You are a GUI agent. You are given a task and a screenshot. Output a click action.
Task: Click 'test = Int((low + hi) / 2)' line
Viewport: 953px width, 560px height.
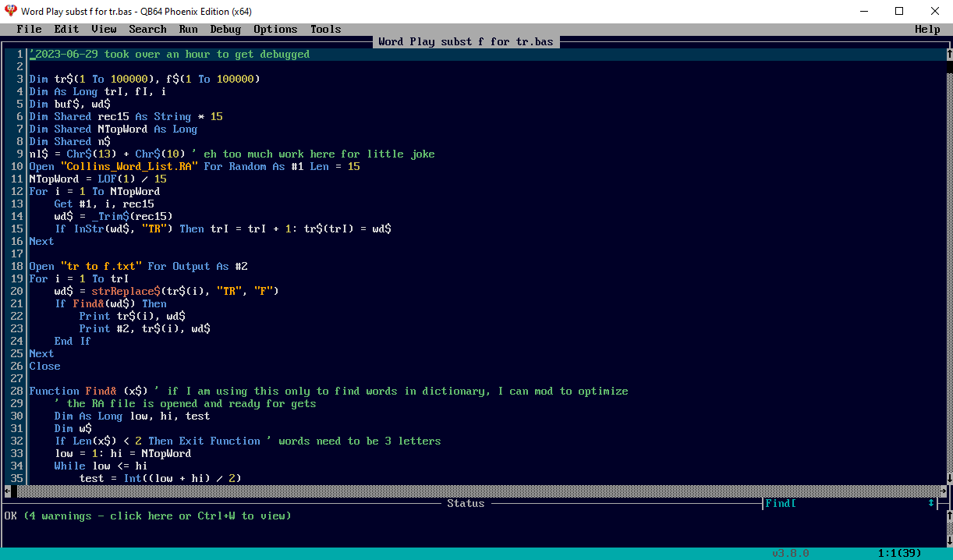click(x=160, y=479)
